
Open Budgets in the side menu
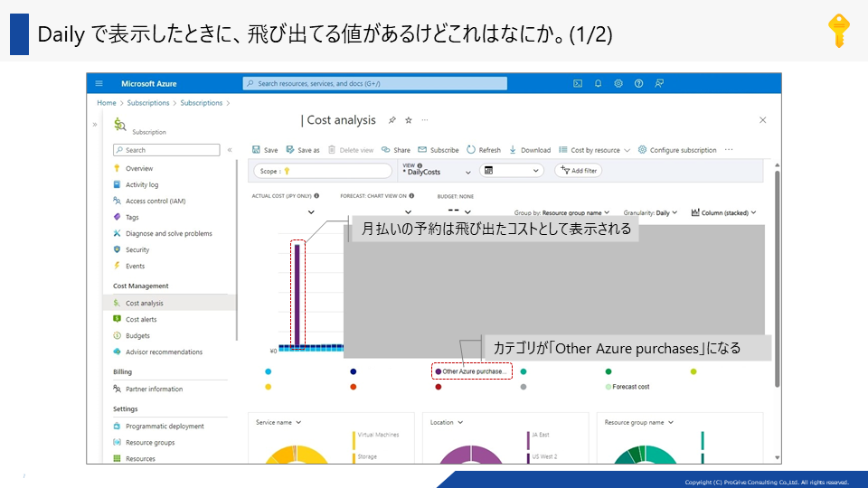click(137, 335)
